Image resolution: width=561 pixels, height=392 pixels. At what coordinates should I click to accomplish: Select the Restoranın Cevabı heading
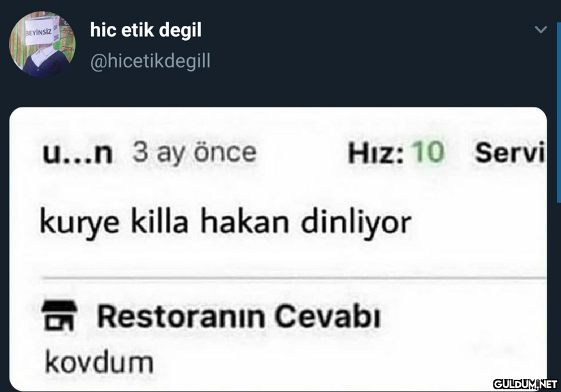(x=239, y=316)
